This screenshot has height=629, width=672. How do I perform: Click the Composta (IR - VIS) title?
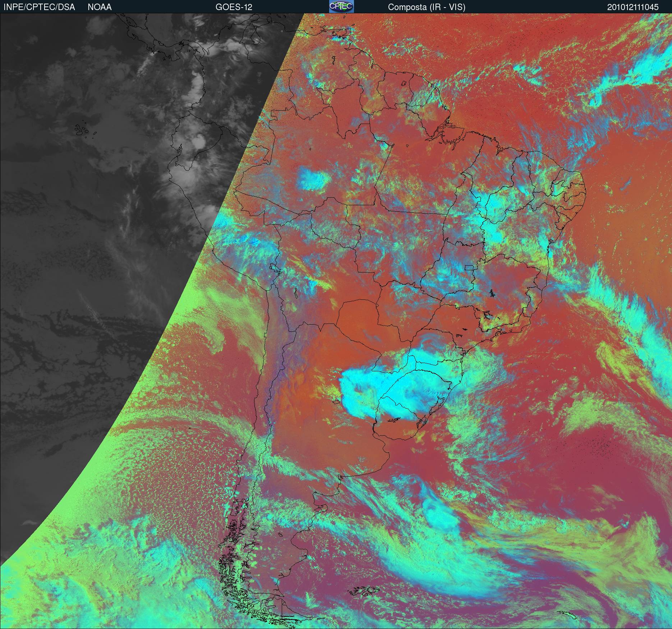(427, 7)
